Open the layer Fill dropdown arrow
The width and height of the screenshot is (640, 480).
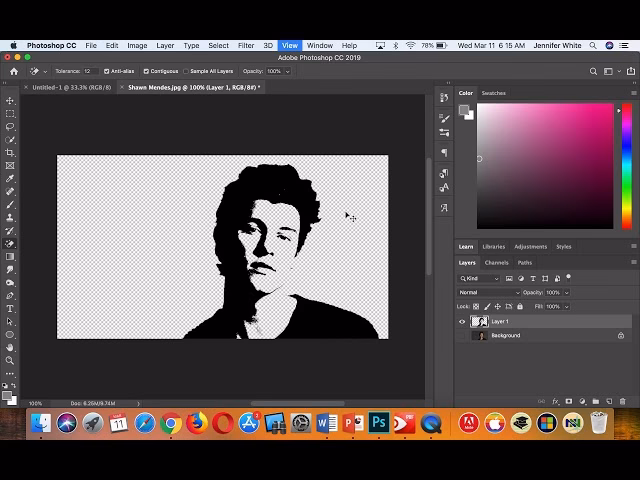pyautogui.click(x=567, y=307)
